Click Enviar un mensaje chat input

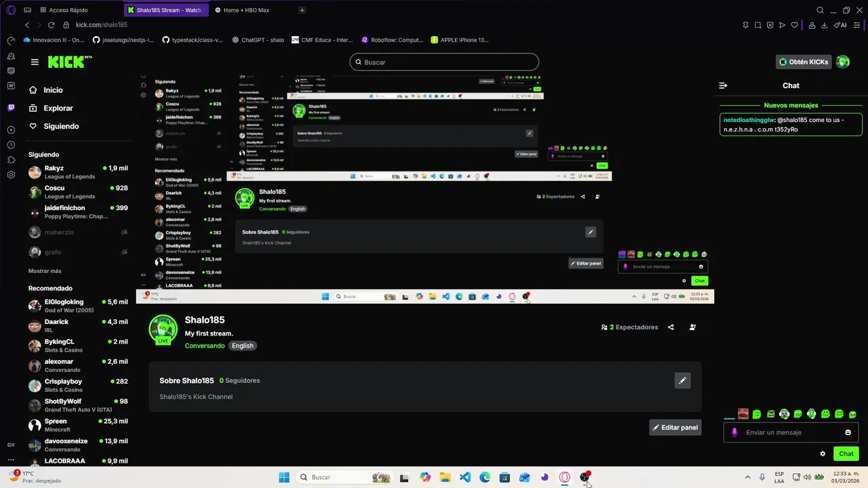click(x=791, y=432)
